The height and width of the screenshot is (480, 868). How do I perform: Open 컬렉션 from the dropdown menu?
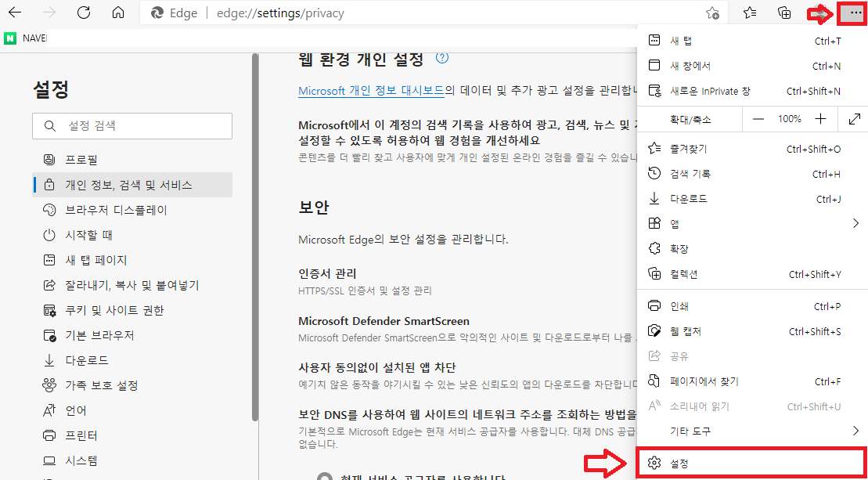[752, 274]
